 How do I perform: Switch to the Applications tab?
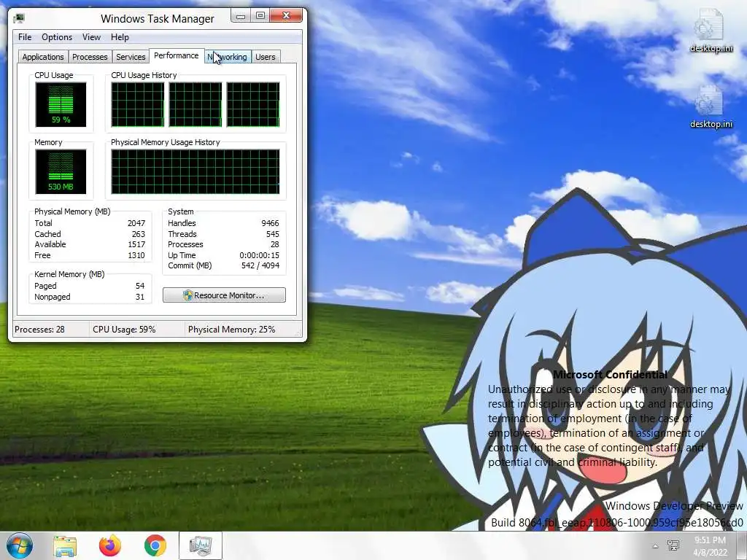pos(43,57)
